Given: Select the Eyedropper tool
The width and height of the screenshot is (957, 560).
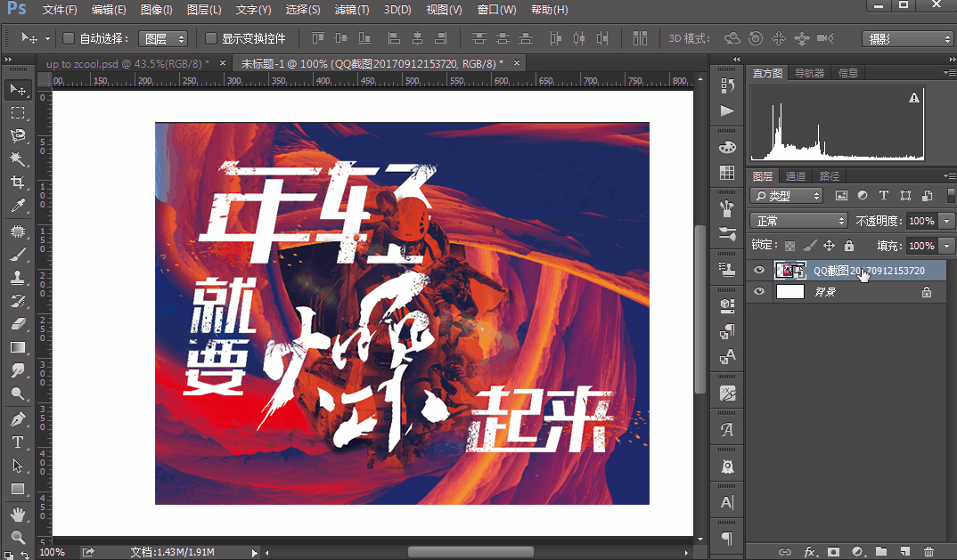Looking at the screenshot, I should [18, 206].
